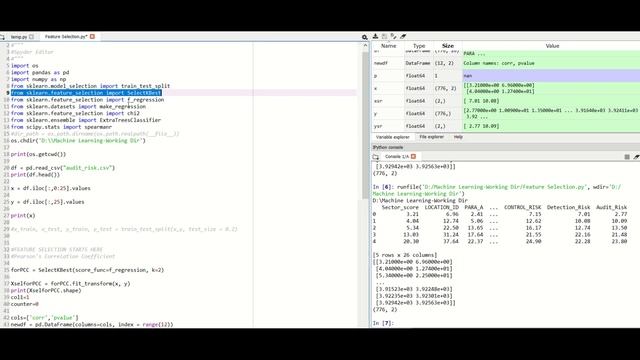
Task: Click the In [7]: console prompt
Action: [383, 323]
